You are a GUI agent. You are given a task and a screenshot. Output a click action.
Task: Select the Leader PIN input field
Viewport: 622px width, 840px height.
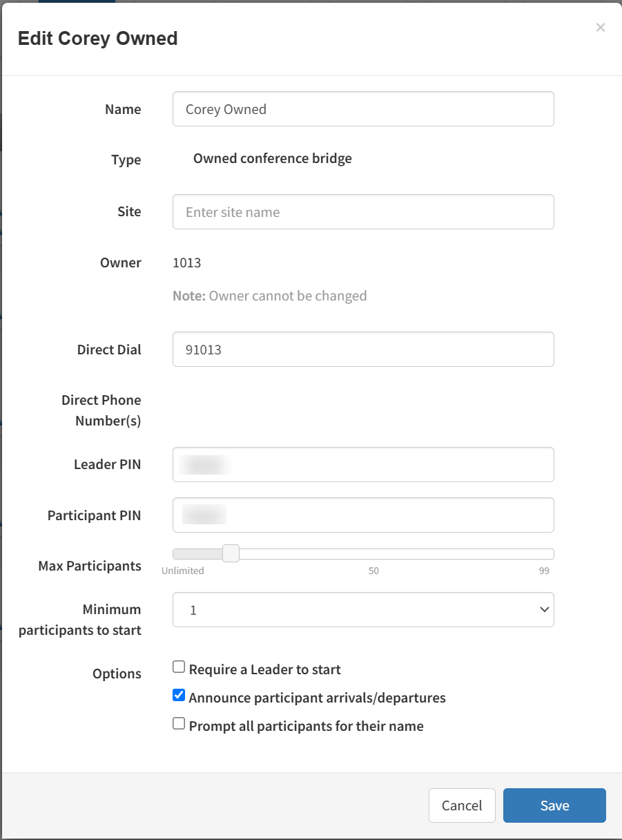tap(363, 464)
